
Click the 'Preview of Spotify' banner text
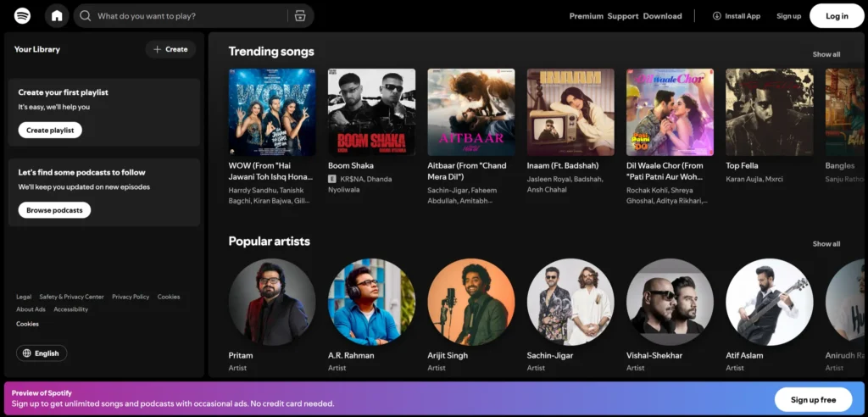click(x=42, y=392)
